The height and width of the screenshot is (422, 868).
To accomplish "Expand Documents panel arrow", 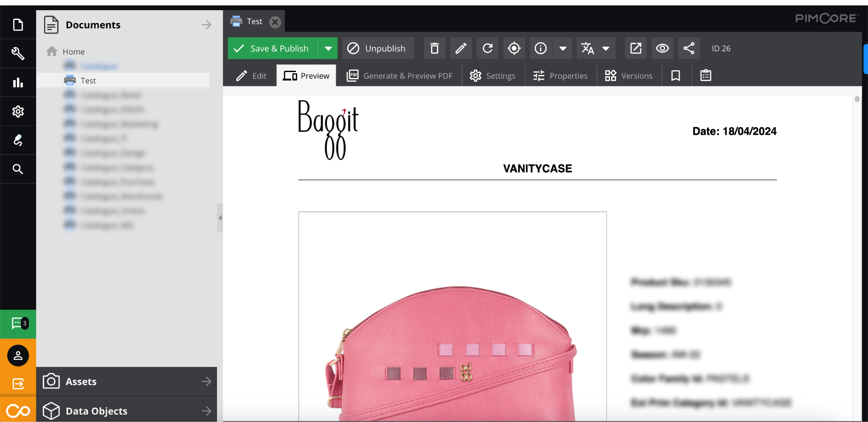I will tap(206, 25).
